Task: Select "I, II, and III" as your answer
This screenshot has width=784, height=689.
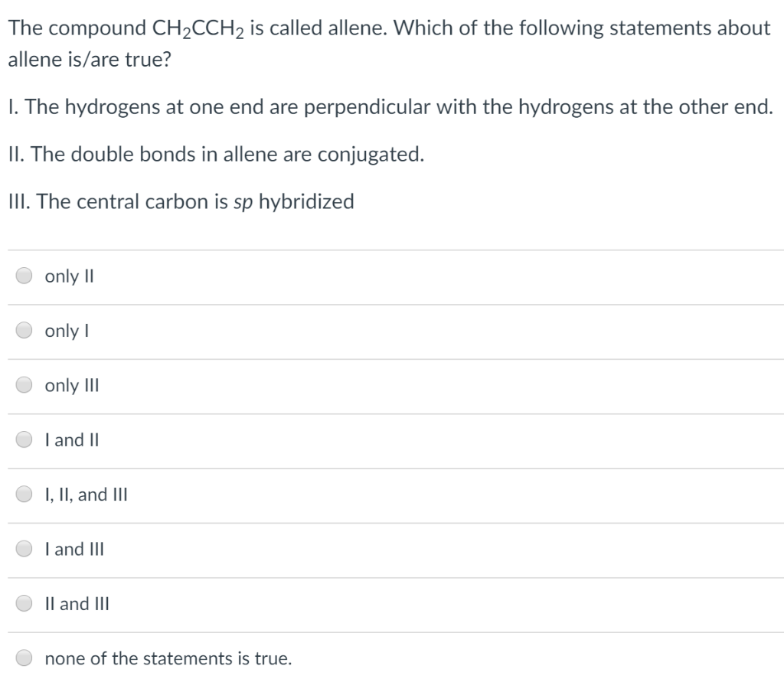Action: tap(22, 495)
